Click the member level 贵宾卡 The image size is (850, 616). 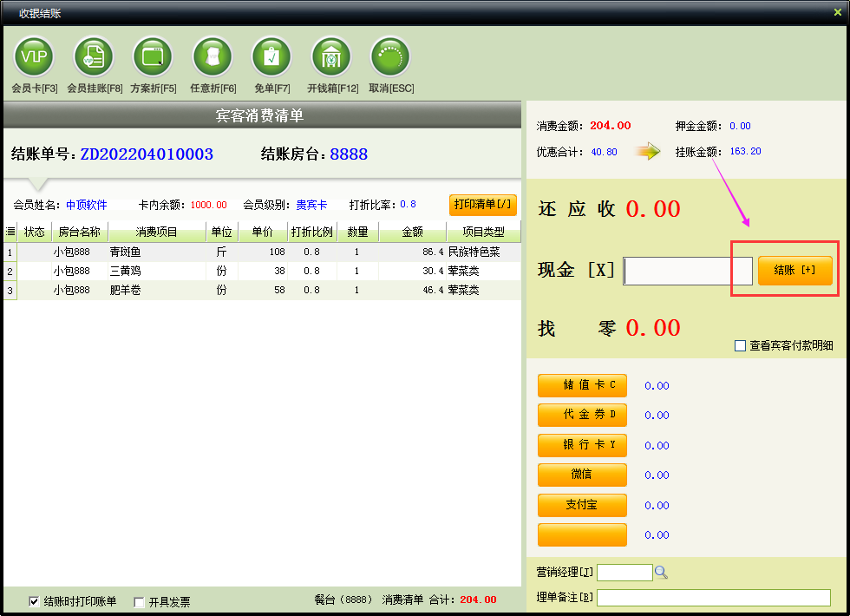(311, 205)
